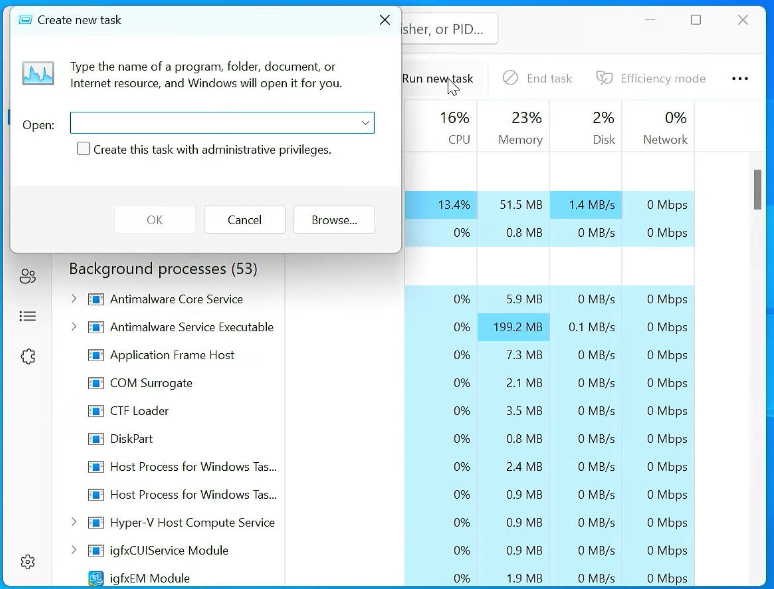Expand Antimalware Service Executable row

74,326
